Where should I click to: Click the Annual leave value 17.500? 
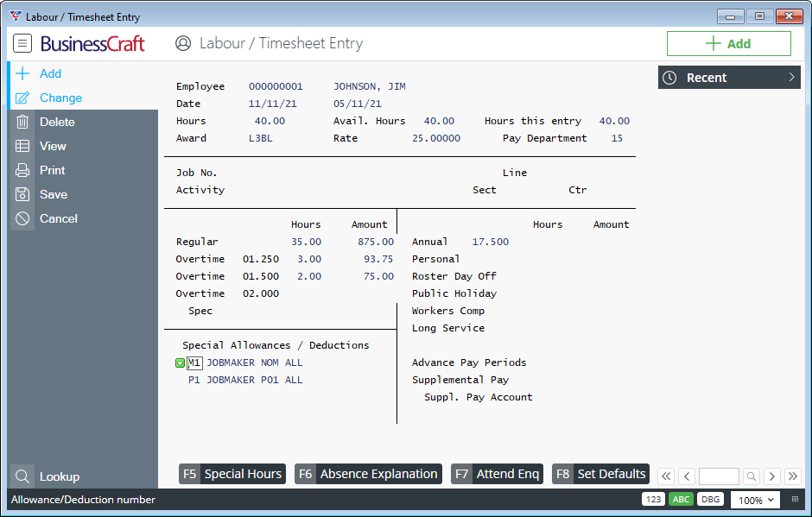tap(491, 242)
